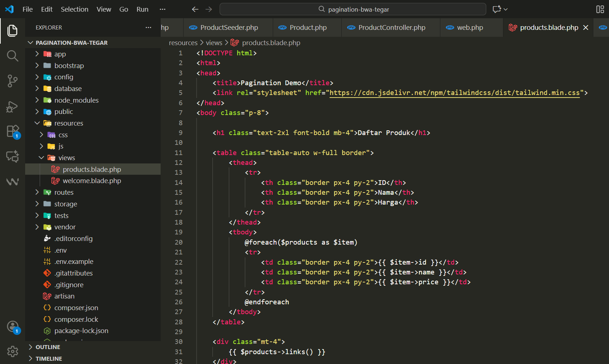Open the Extensions view
Screen dimensions: 609x364
12,131
